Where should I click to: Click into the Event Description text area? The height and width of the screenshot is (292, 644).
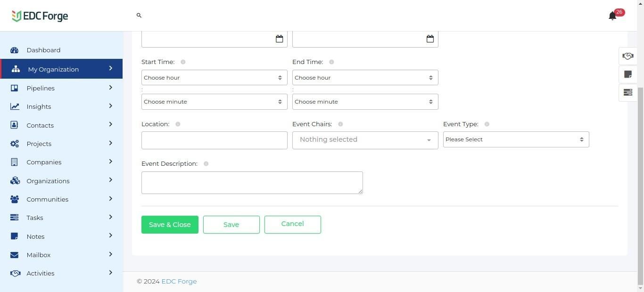(252, 183)
